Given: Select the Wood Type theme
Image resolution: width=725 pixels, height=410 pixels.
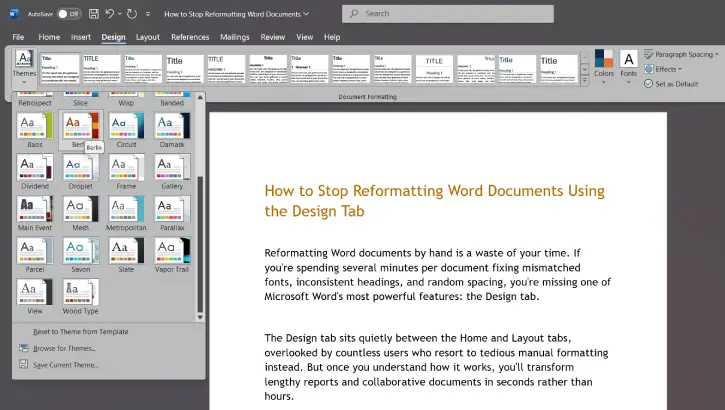Looking at the screenshot, I should point(80,297).
